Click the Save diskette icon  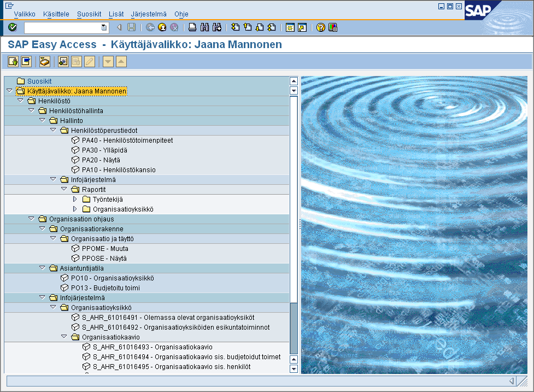pos(132,27)
